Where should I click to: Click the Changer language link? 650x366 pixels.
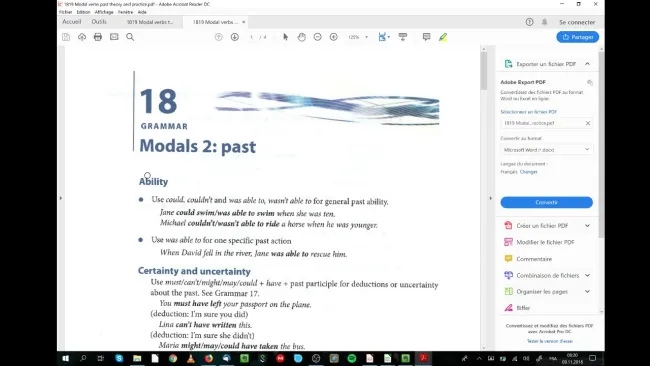tap(529, 172)
